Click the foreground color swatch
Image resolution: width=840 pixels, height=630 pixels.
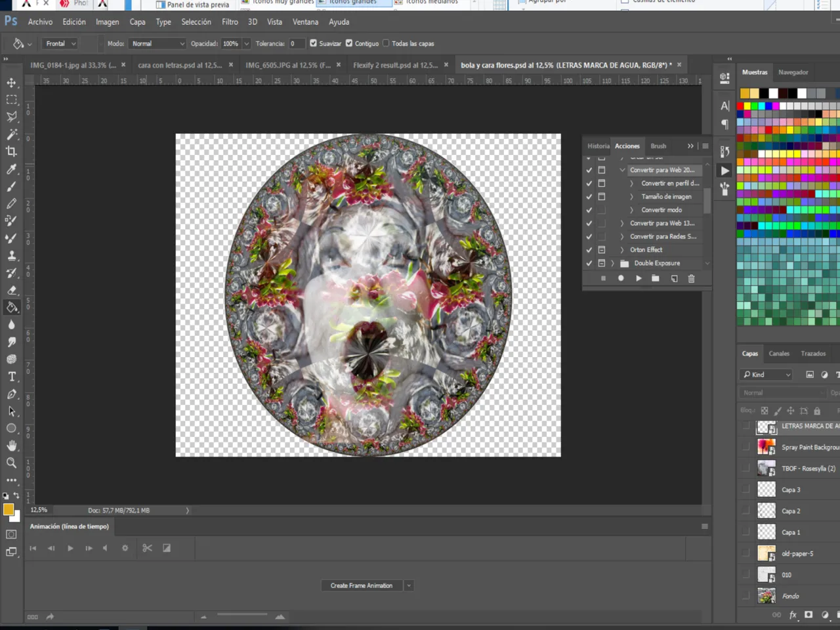(x=9, y=509)
